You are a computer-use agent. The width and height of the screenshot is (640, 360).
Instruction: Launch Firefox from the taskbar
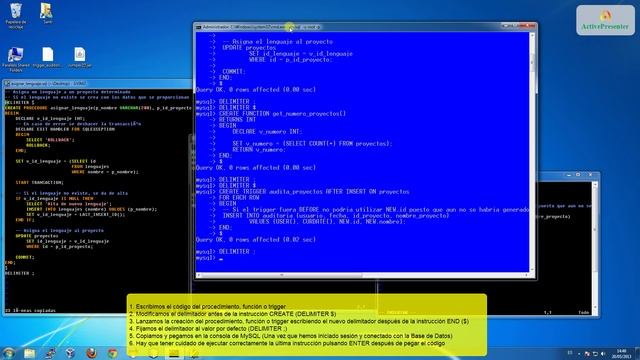coord(91,353)
